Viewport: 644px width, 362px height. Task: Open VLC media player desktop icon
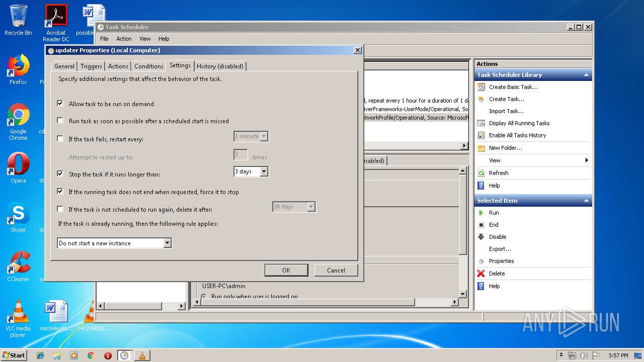18,319
